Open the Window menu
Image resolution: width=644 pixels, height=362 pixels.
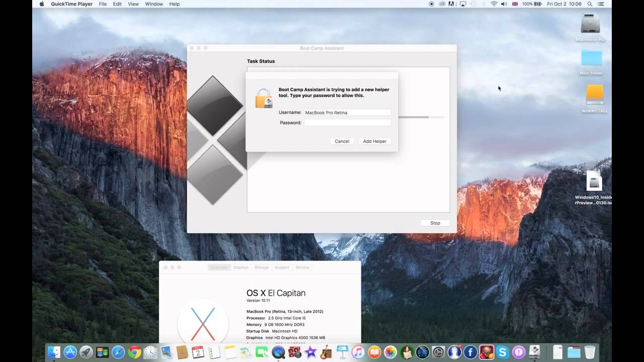pyautogui.click(x=154, y=4)
